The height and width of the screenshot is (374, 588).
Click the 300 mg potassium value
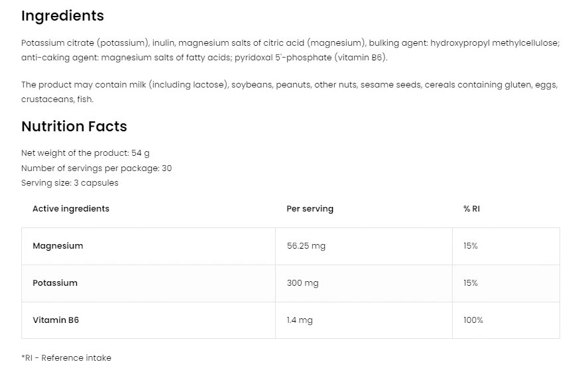click(x=302, y=283)
